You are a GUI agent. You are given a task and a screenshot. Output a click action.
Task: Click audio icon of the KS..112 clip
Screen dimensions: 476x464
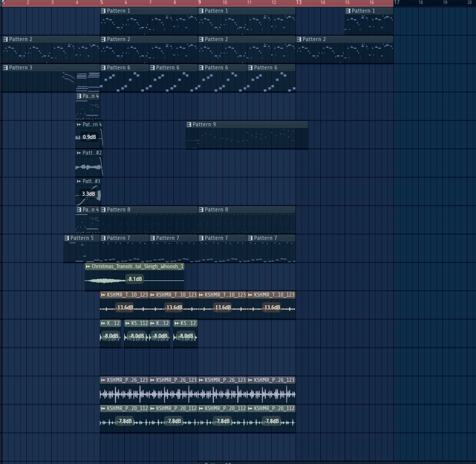pos(128,323)
